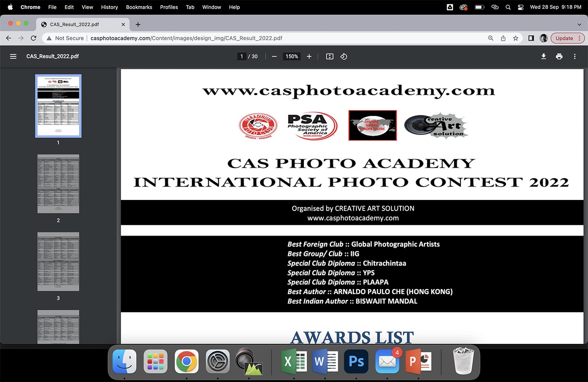This screenshot has height=382, width=588.
Task: Click the Update button
Action: (x=564, y=38)
